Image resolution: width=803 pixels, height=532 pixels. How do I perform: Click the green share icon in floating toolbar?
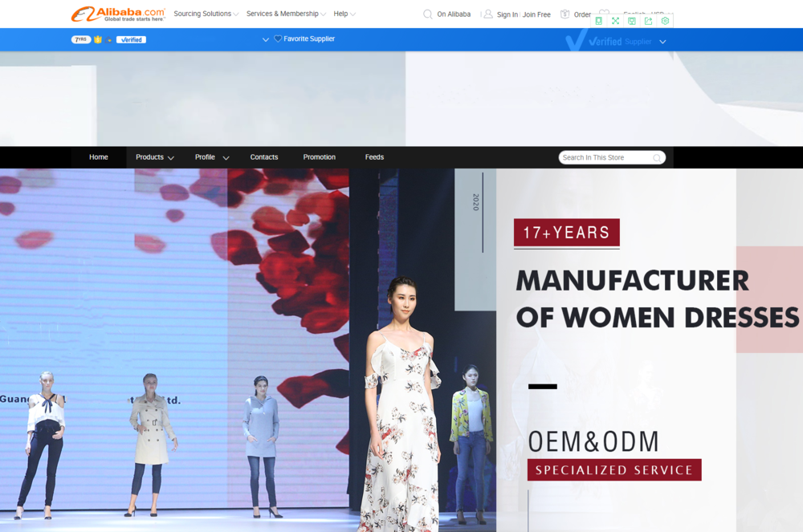[649, 21]
